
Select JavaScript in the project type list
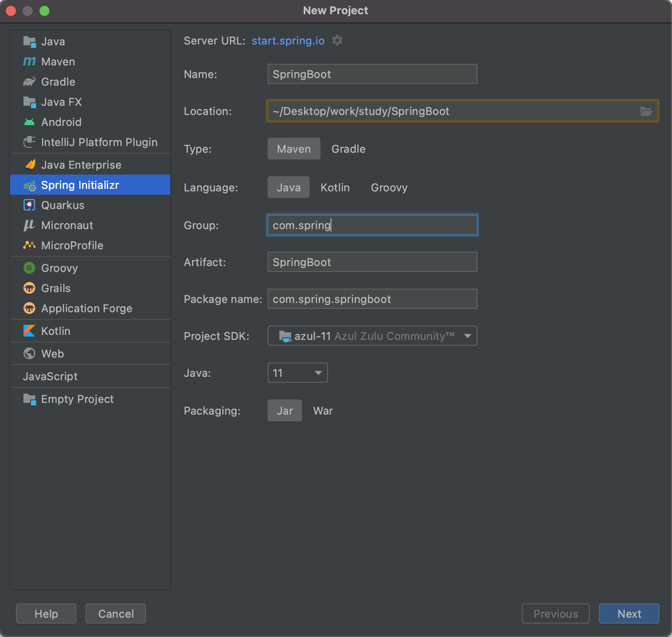(90, 376)
